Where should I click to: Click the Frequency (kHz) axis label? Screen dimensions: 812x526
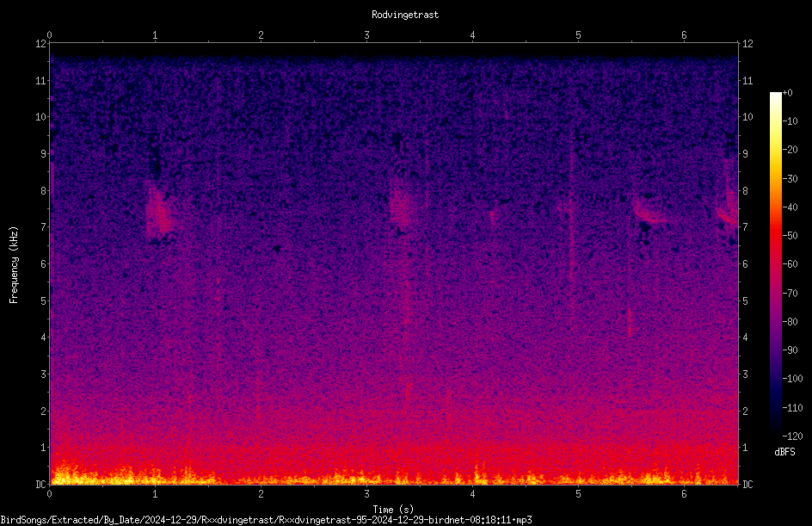click(x=14, y=265)
